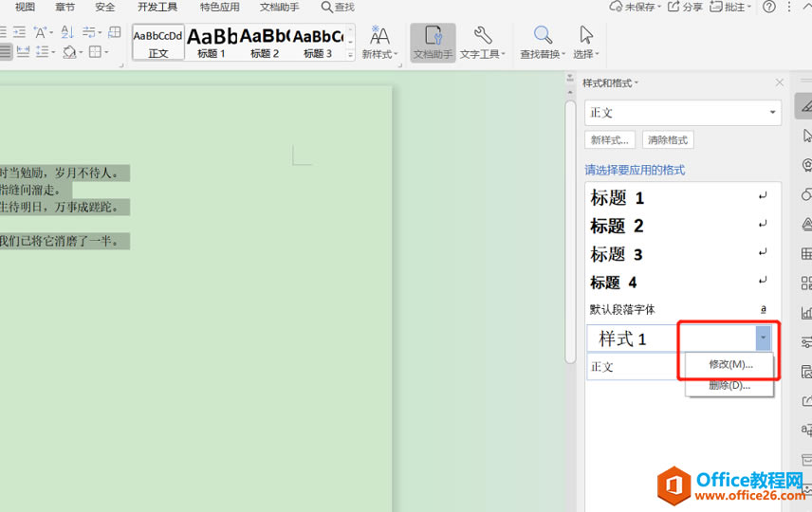812x512 pixels.
Task: Click the style pencil icon in right sidebar
Action: pyautogui.click(x=805, y=106)
